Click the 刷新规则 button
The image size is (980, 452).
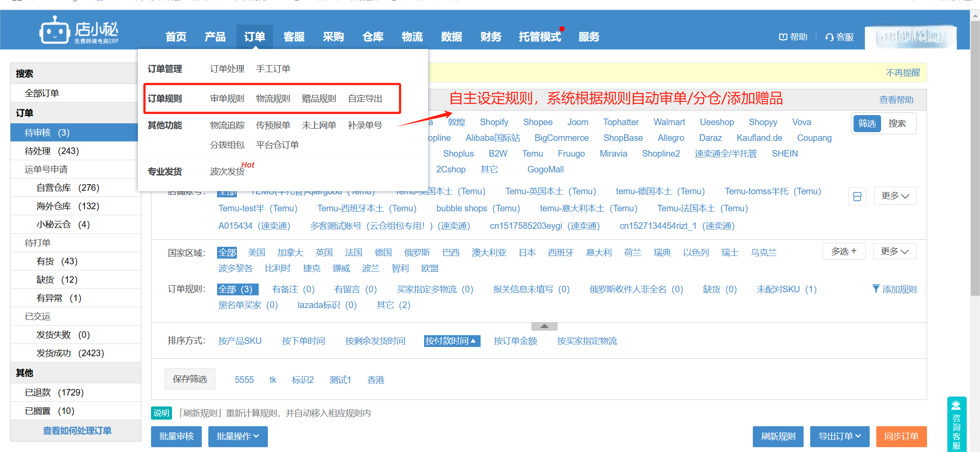[x=778, y=436]
